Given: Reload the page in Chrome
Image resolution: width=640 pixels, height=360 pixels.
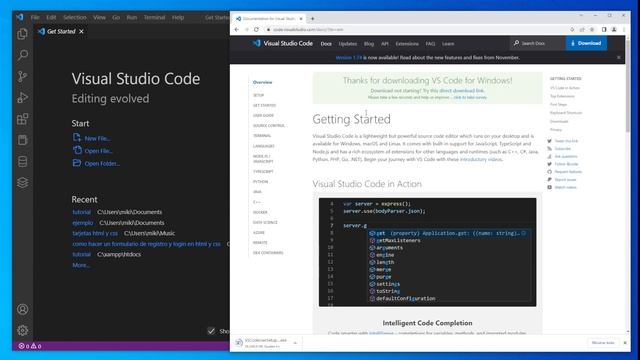Looking at the screenshot, I should 256,29.
